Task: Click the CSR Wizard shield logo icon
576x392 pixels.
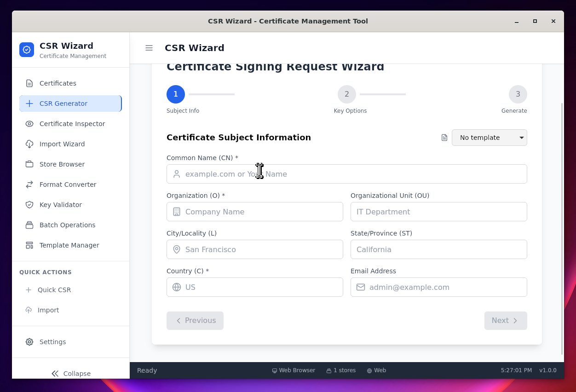Action: pos(27,50)
